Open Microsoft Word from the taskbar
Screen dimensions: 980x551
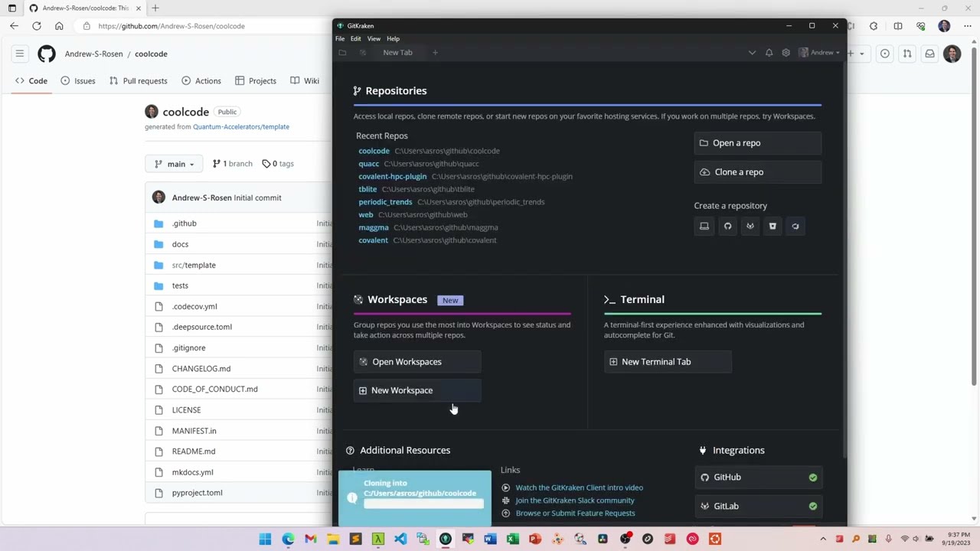pos(490,540)
